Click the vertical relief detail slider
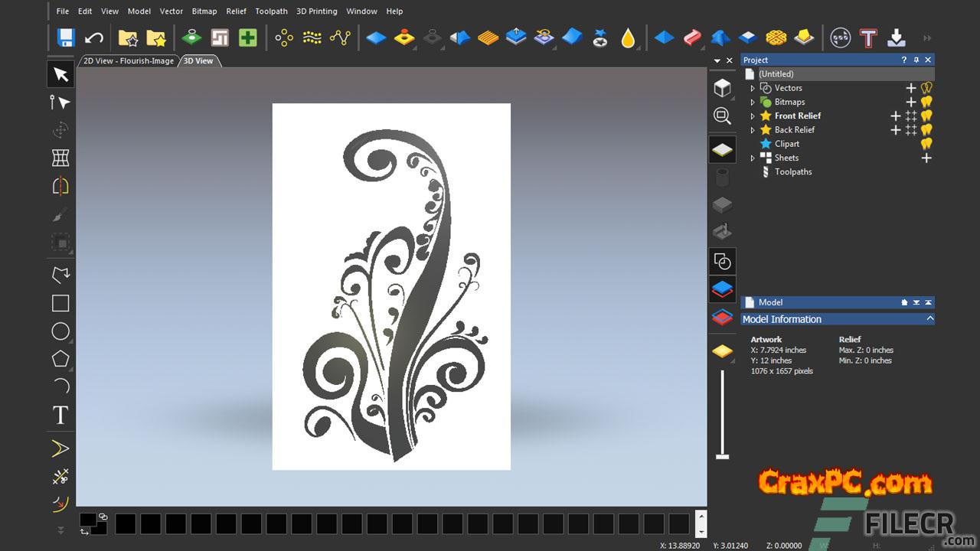This screenshot has height=551, width=980. coord(722,413)
